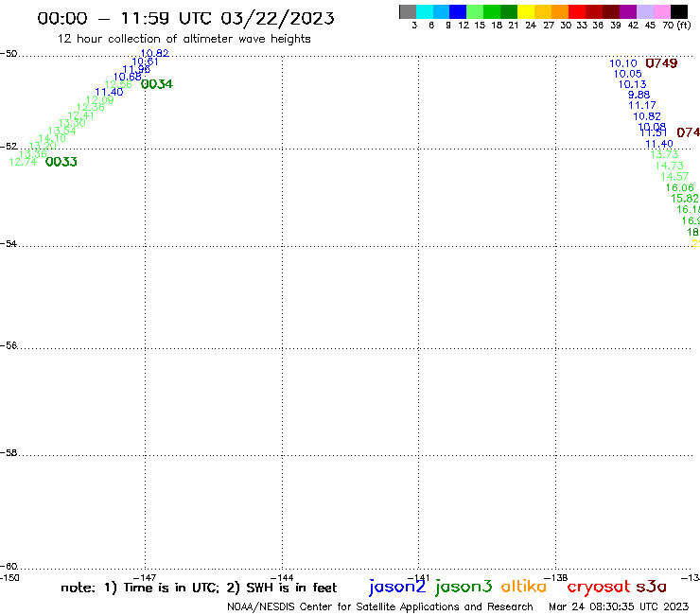The height and width of the screenshot is (615, 700).
Task: Click the subtitle '12 hour collection of altimeter wave heights'
Action: coord(184,40)
